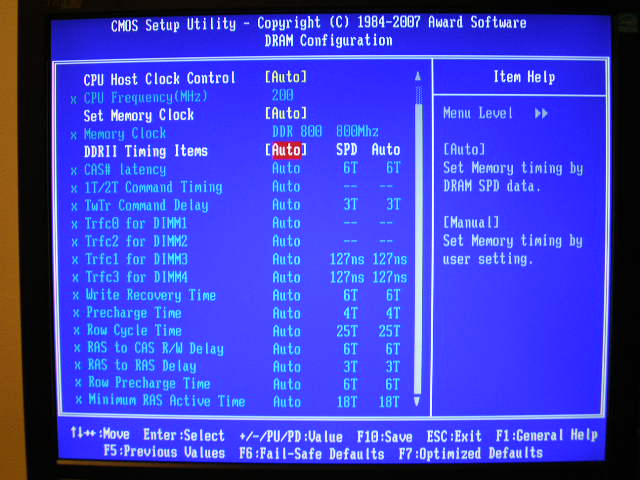Click F7:Optimized Defaults footer hint
This screenshot has height=480, width=640.
click(x=471, y=453)
